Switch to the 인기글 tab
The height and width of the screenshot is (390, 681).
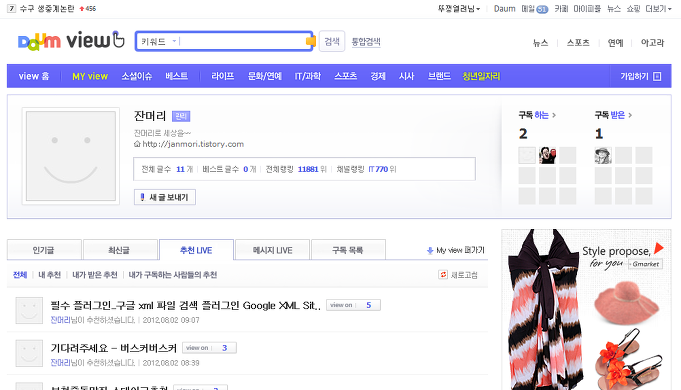click(44, 250)
